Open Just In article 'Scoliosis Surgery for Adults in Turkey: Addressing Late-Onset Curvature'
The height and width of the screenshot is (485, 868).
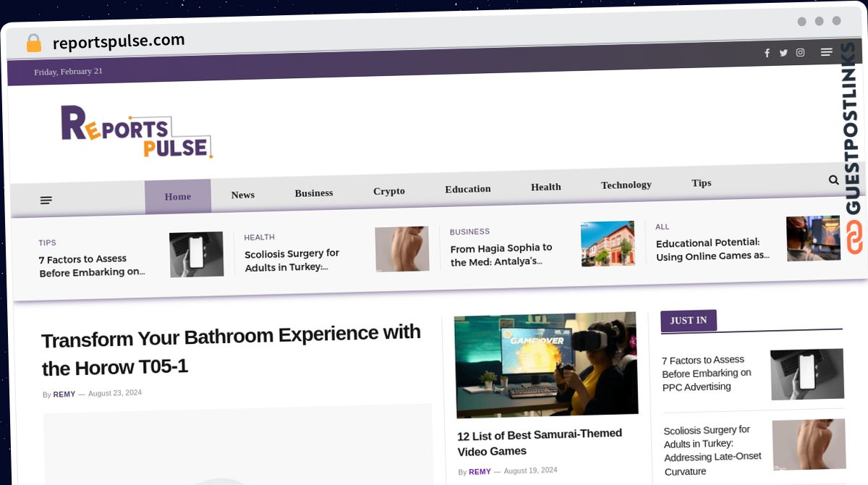pyautogui.click(x=712, y=450)
